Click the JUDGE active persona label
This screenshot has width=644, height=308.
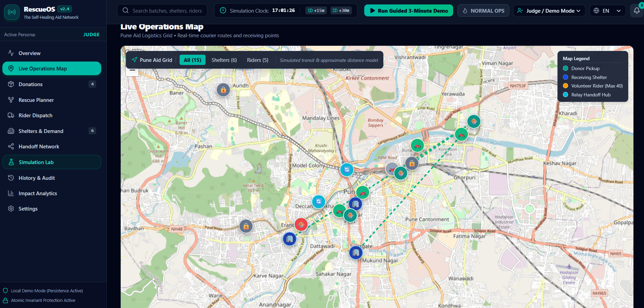[x=91, y=35]
